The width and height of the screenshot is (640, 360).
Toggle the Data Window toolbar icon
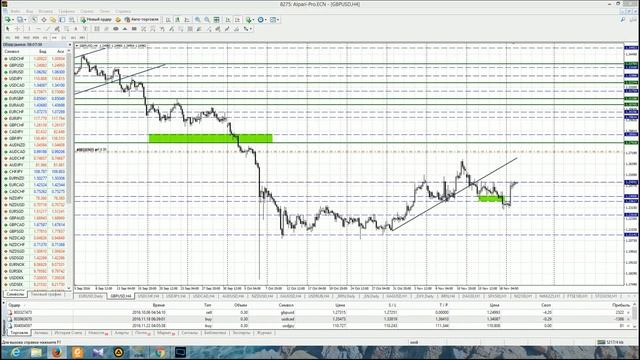coord(44,20)
